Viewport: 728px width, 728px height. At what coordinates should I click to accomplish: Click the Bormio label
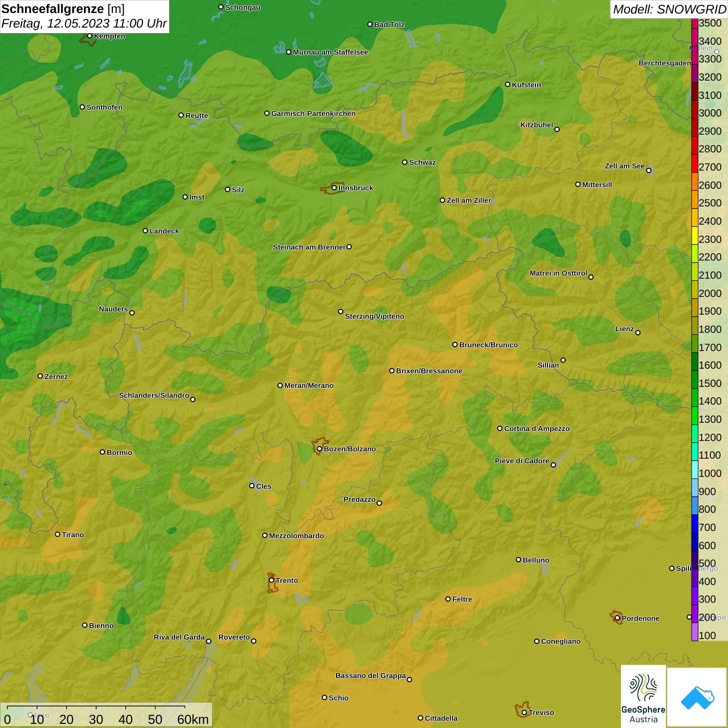[x=120, y=452]
